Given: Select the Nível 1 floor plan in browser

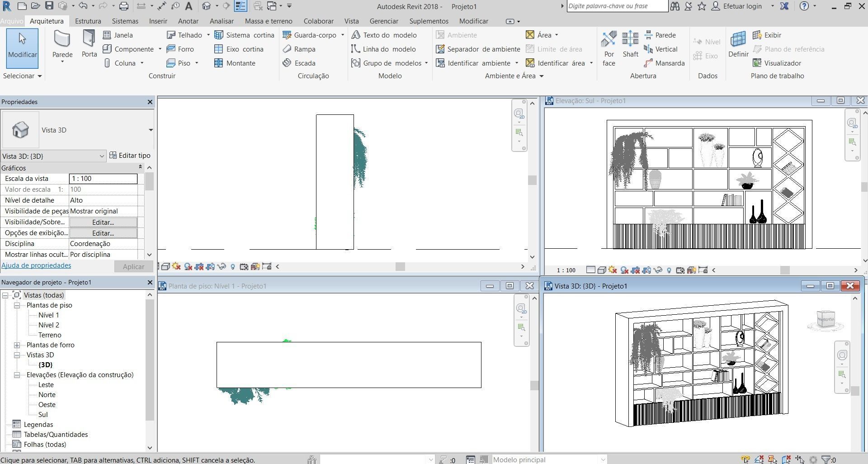Looking at the screenshot, I should point(49,315).
